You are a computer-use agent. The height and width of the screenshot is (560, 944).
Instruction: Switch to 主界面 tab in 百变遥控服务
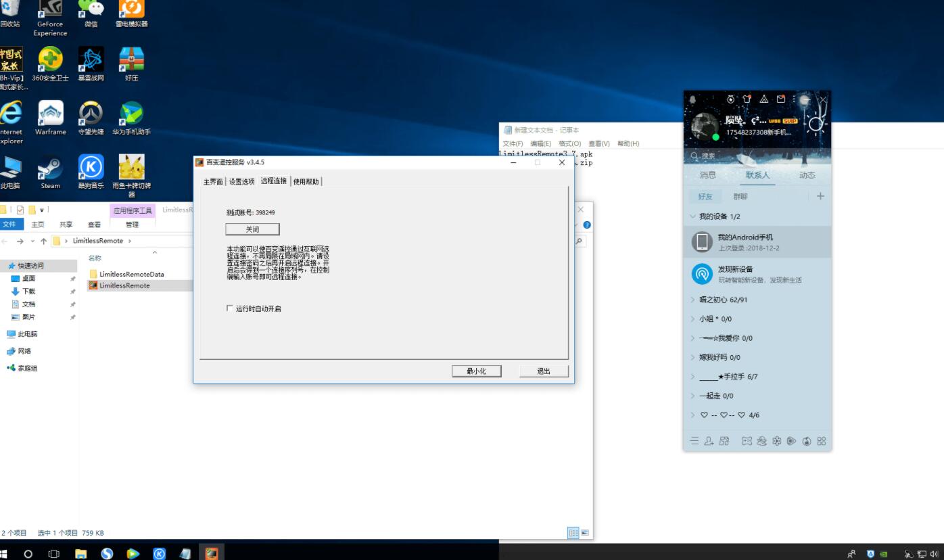[x=213, y=181]
